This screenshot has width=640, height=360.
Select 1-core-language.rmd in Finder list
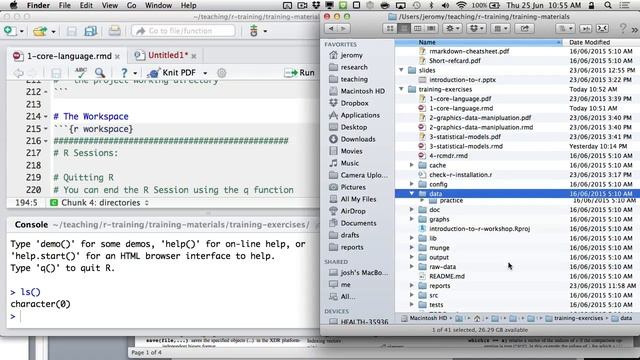pyautogui.click(x=461, y=108)
